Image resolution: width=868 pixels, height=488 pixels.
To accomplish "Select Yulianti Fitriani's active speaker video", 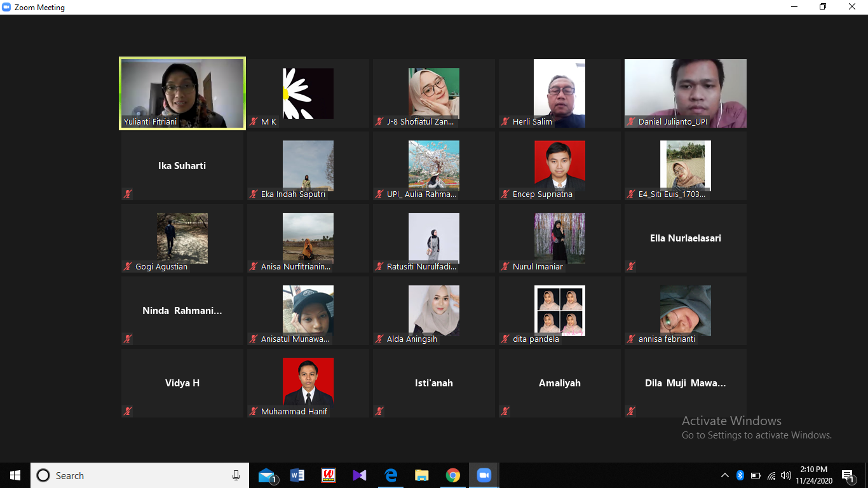I will pyautogui.click(x=182, y=93).
